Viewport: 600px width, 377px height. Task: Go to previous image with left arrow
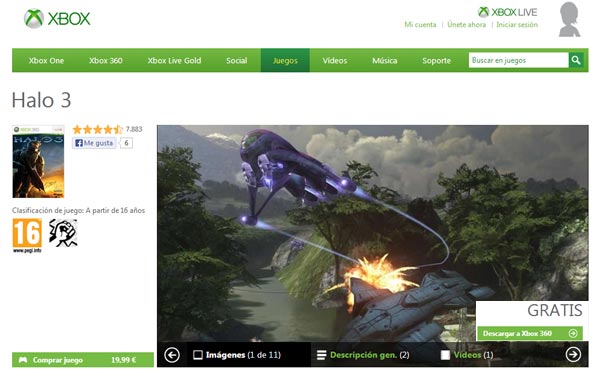pyautogui.click(x=172, y=355)
